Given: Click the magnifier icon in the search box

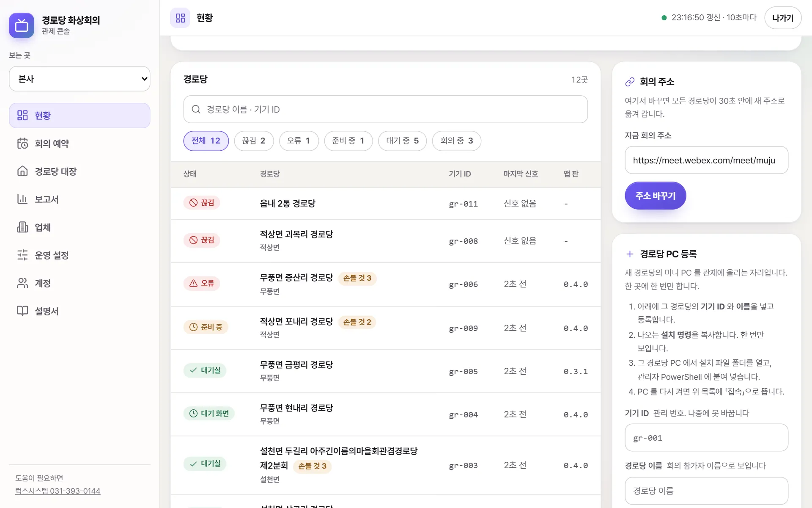Looking at the screenshot, I should point(196,109).
